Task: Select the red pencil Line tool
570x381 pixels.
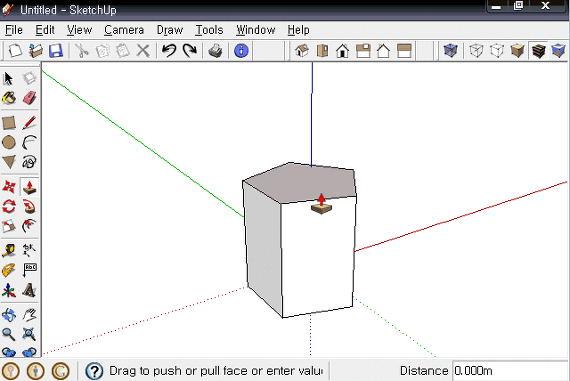Action: (x=29, y=123)
